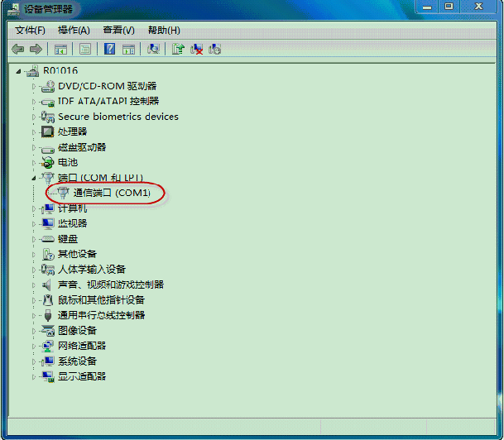Viewport: 504px width, 440px height.
Task: Click Scan for hardware changes icon
Action: (153, 50)
